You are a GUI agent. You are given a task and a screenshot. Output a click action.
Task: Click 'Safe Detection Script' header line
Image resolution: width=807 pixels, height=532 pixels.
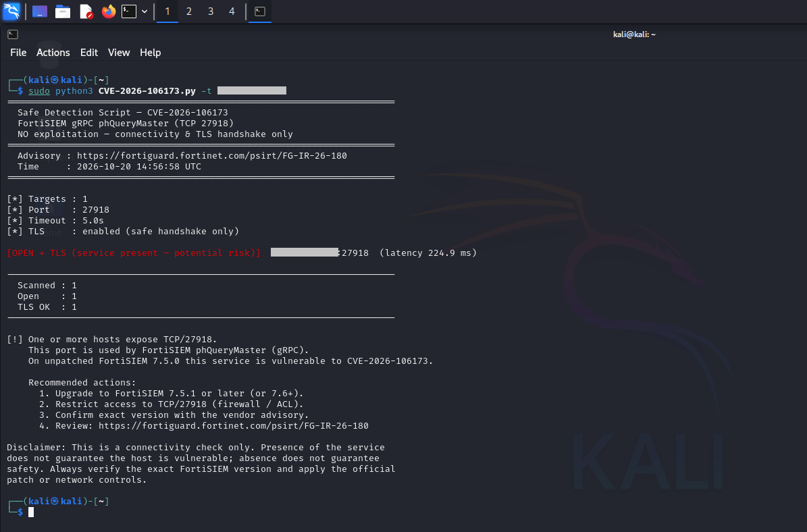(122, 113)
